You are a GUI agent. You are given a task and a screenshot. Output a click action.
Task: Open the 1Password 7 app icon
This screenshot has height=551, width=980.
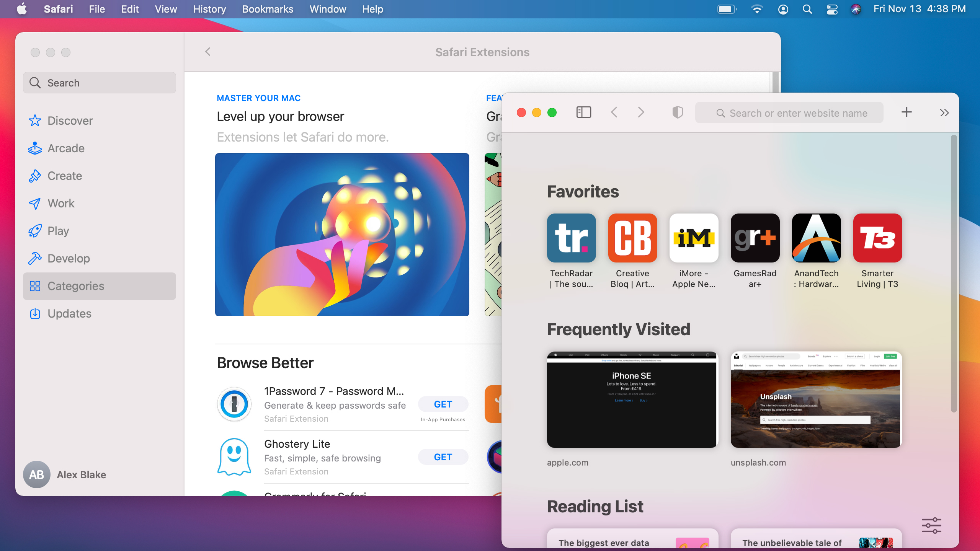[234, 404]
